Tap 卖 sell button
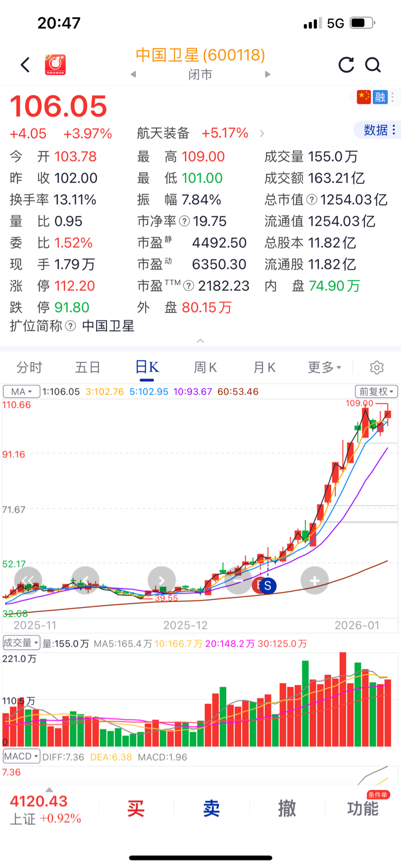 tap(211, 808)
